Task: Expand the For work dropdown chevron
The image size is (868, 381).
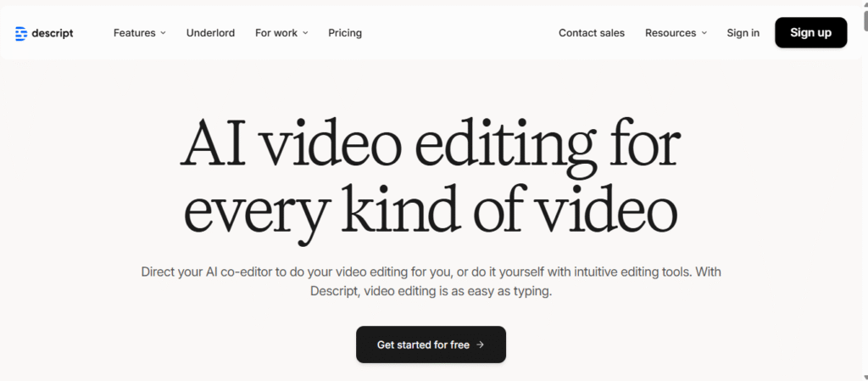Action: click(x=305, y=33)
